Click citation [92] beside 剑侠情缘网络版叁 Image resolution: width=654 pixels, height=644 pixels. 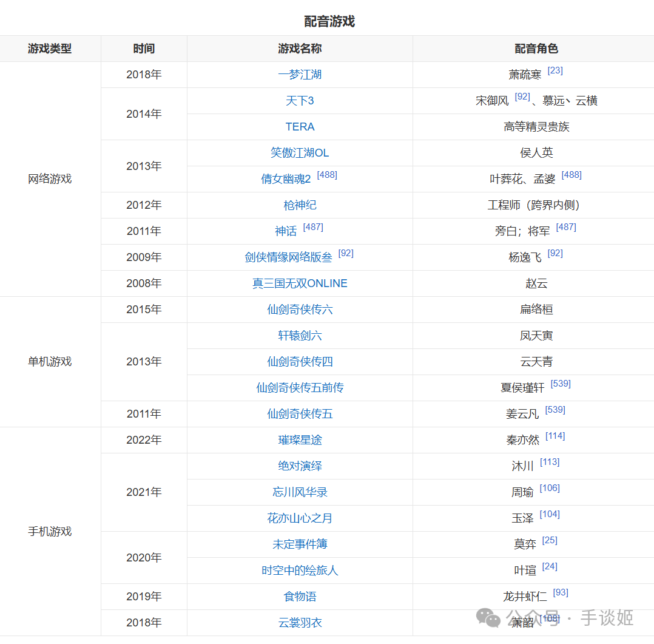click(346, 253)
